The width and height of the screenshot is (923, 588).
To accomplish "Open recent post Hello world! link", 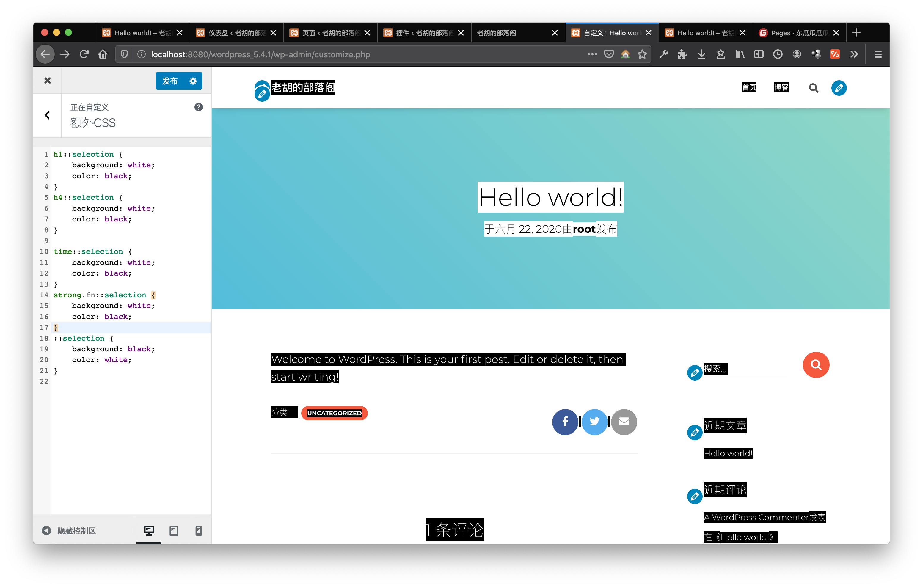I will (x=728, y=453).
